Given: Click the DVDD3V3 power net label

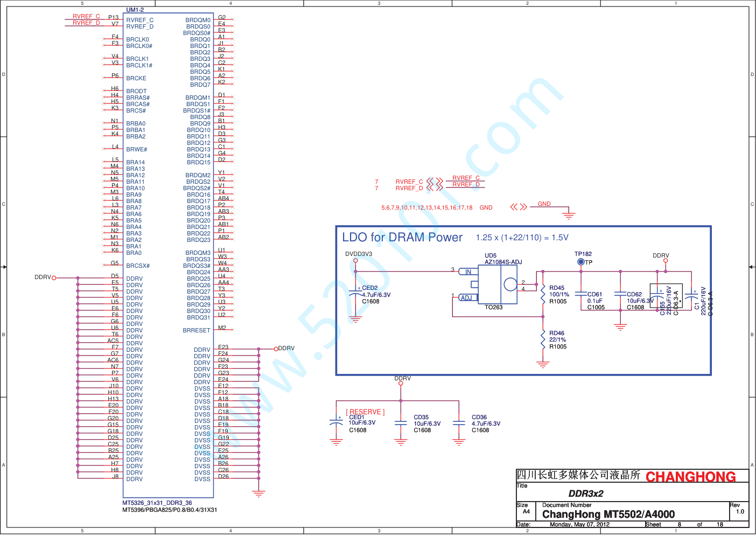Looking at the screenshot, I should click(x=359, y=254).
